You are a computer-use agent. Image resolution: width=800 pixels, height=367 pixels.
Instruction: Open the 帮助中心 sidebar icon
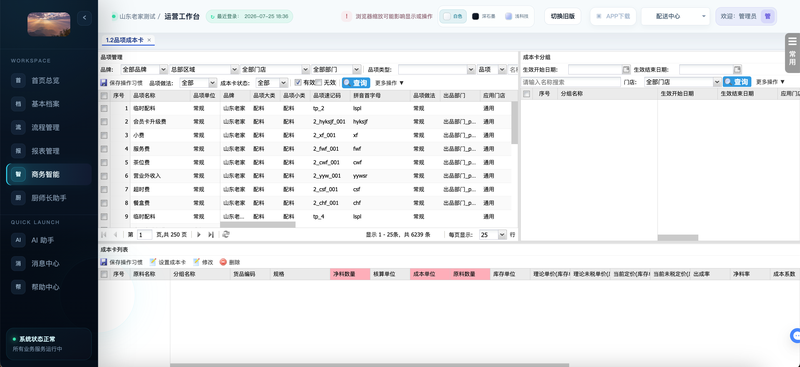18,287
